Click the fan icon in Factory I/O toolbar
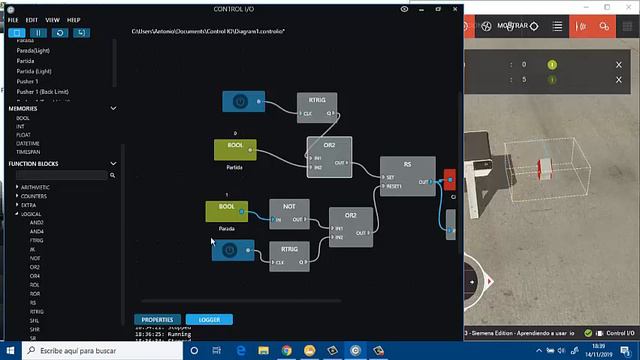The height and width of the screenshot is (360, 640). point(486,27)
